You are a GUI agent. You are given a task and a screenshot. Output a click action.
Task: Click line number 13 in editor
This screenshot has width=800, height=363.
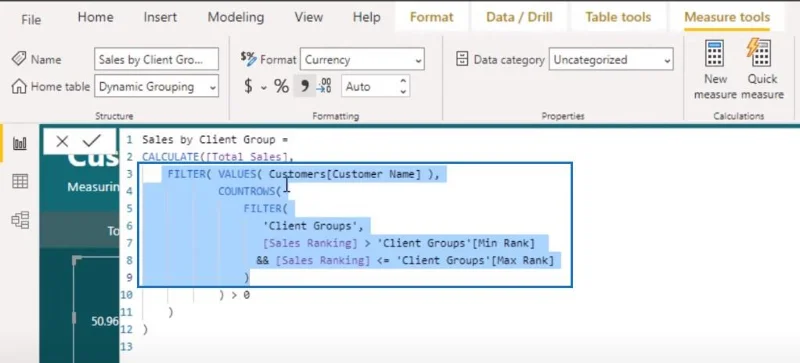tap(127, 347)
